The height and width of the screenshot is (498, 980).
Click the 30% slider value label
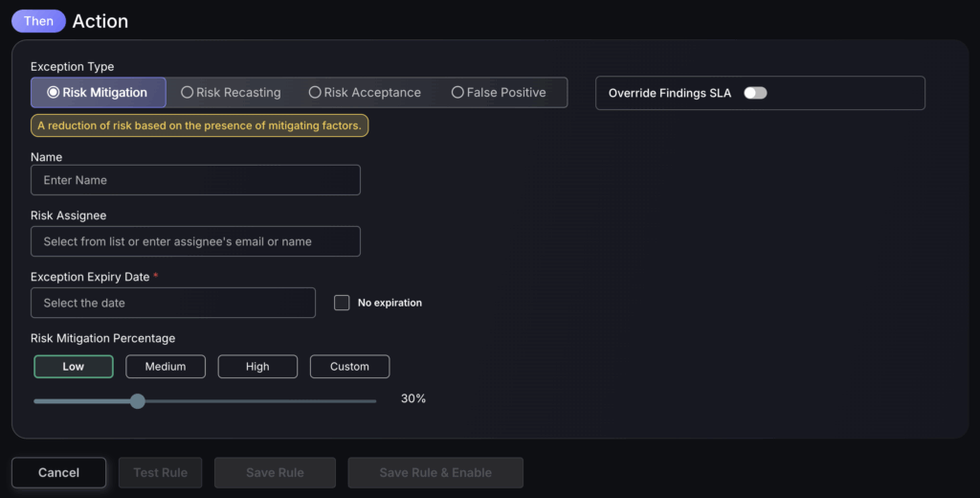click(413, 398)
